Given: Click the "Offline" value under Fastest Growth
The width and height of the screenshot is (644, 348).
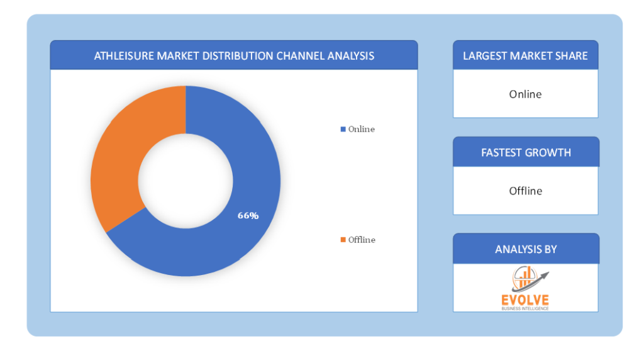Looking at the screenshot, I should (526, 191).
